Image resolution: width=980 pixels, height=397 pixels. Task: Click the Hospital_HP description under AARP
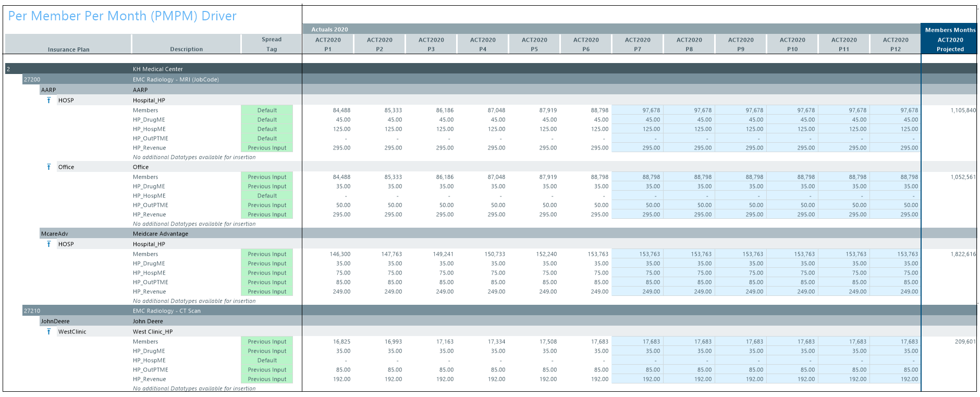pos(149,100)
